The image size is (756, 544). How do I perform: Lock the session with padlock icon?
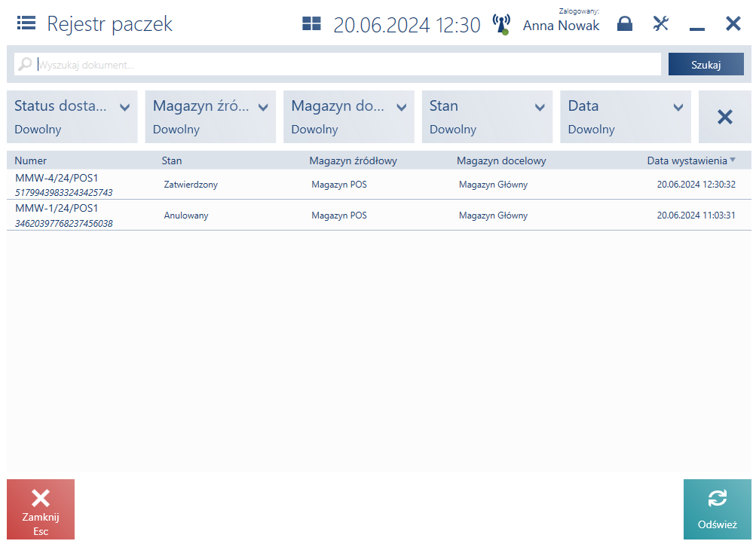point(624,23)
